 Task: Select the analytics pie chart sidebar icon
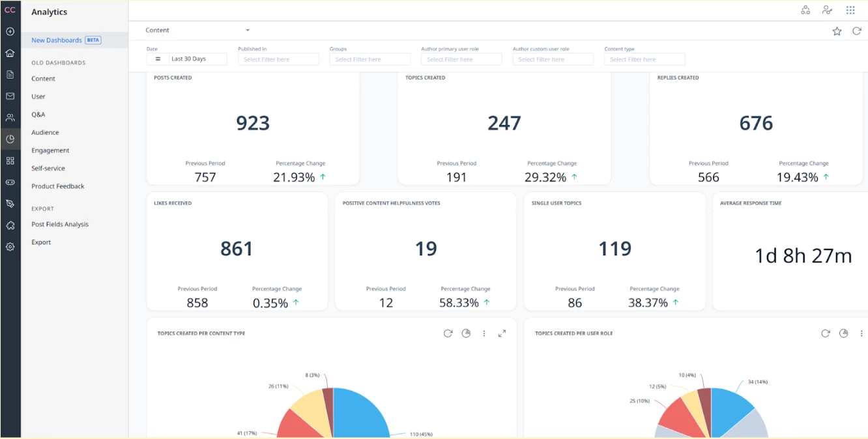click(x=10, y=139)
